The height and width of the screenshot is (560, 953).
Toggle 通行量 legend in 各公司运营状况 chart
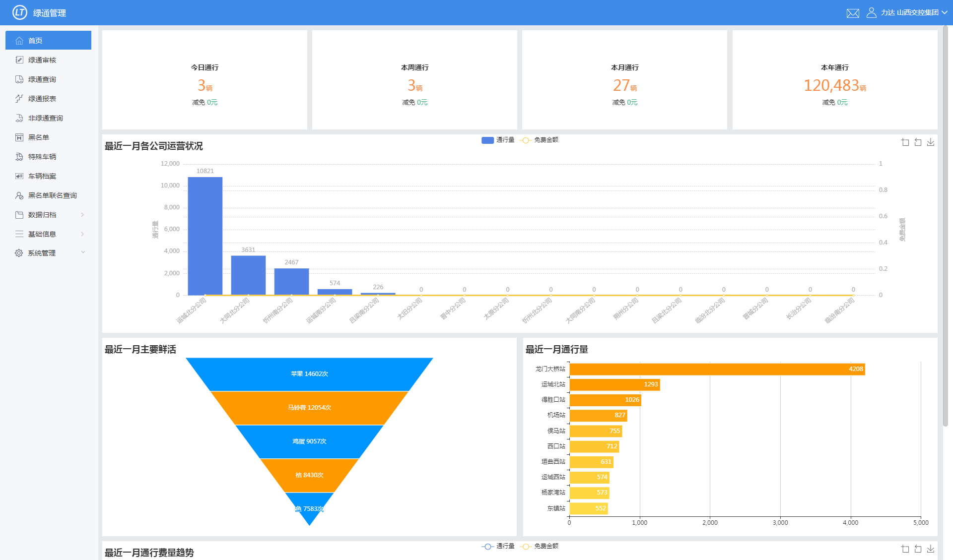coord(498,140)
